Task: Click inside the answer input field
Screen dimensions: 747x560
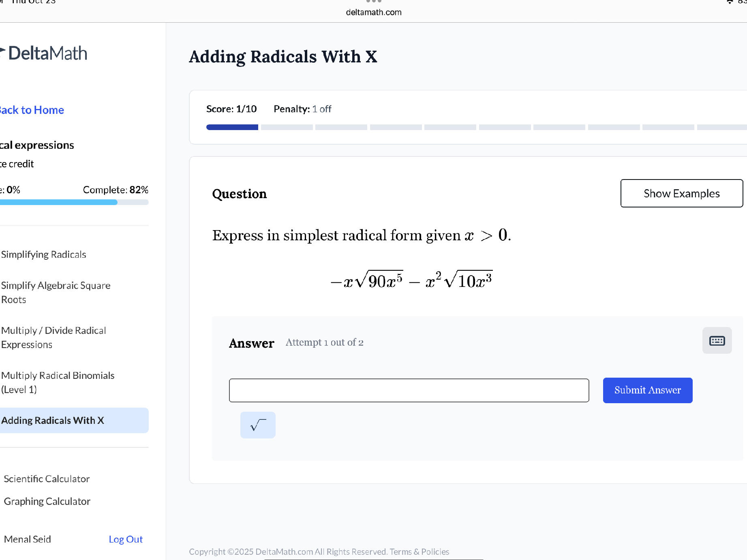Action: pyautogui.click(x=409, y=390)
